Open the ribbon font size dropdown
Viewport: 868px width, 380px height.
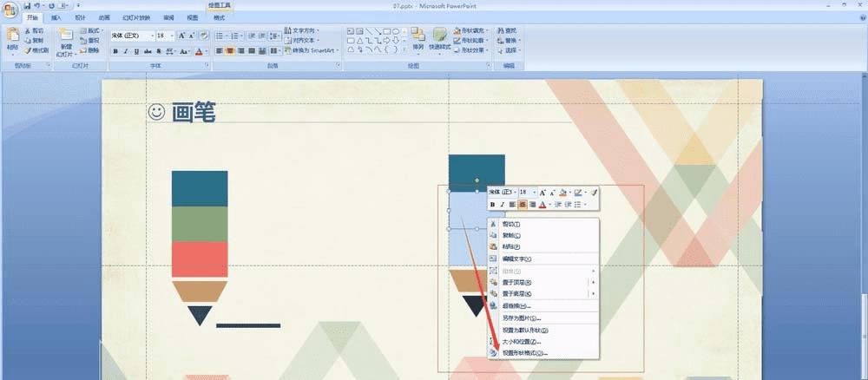[172, 36]
